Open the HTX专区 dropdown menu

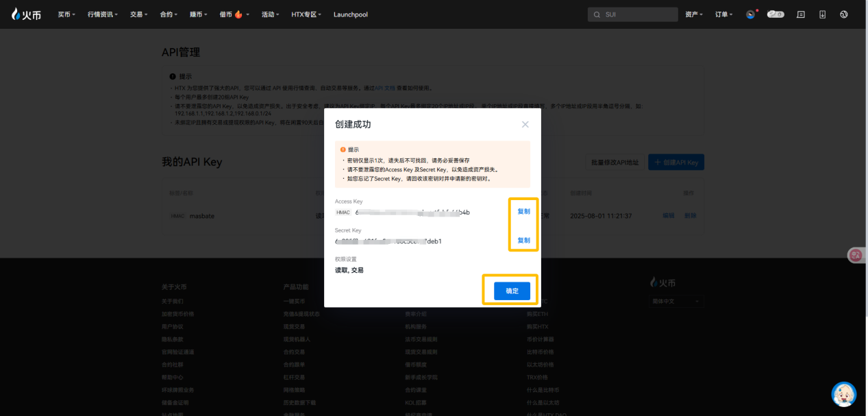coord(307,14)
